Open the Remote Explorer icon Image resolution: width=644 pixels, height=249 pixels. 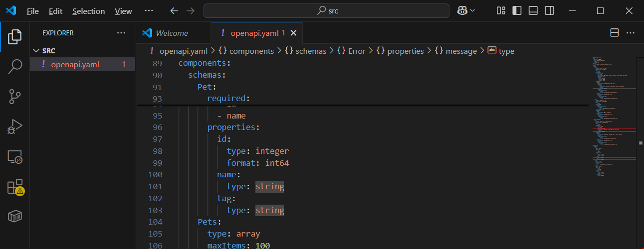tap(15, 157)
